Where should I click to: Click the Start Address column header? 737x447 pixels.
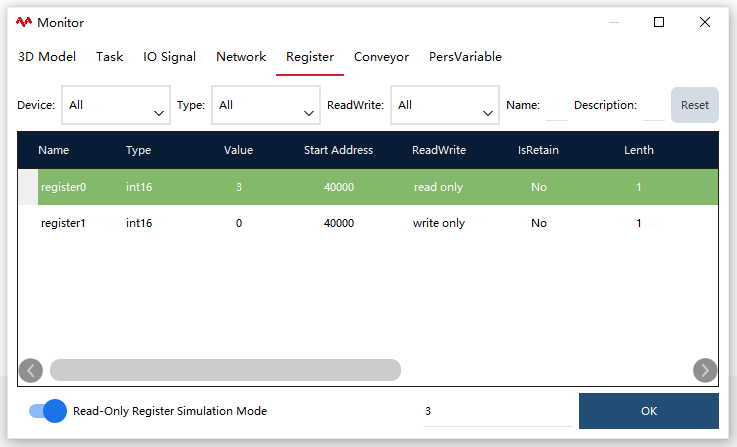(x=338, y=150)
